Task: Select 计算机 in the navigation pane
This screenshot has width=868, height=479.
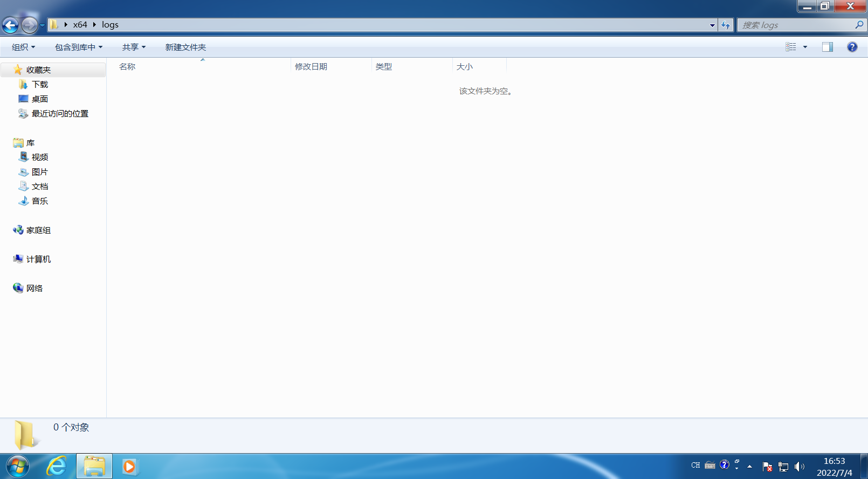Action: pyautogui.click(x=38, y=259)
